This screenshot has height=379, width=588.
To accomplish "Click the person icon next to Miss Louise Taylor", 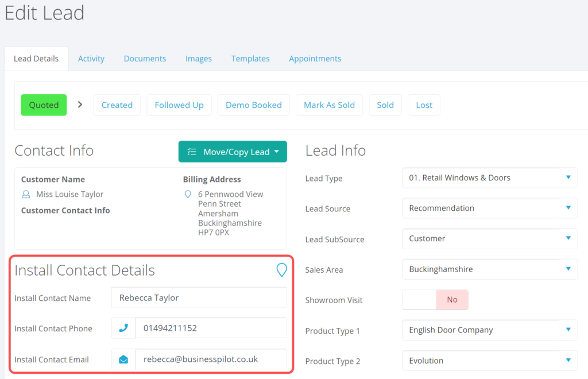I will pos(25,195).
